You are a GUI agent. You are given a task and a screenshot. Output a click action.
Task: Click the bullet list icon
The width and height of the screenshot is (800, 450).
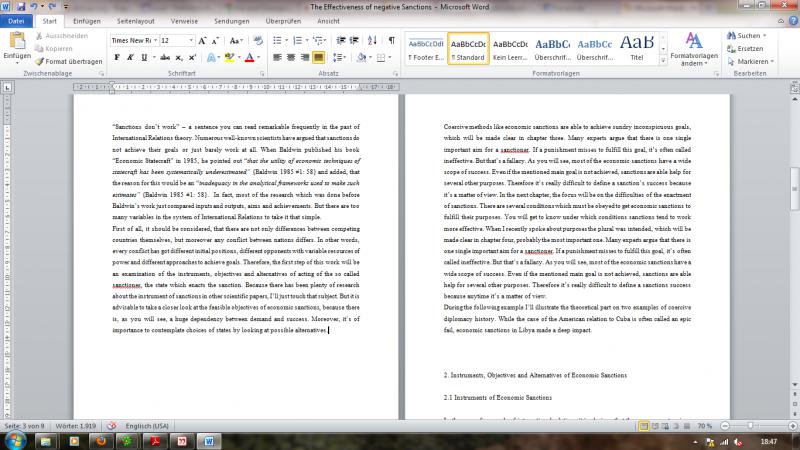(x=279, y=40)
